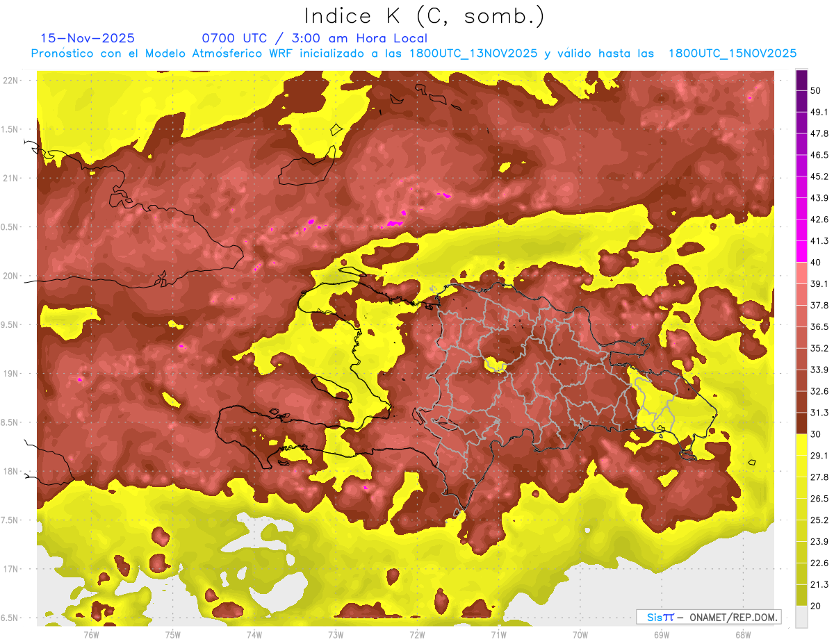Click the colorbar value "45.2"

(x=819, y=176)
